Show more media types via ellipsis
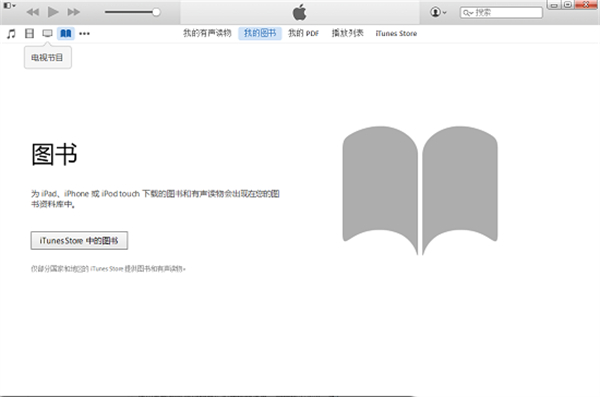Viewport: 600px width, 397px height. 84,34
